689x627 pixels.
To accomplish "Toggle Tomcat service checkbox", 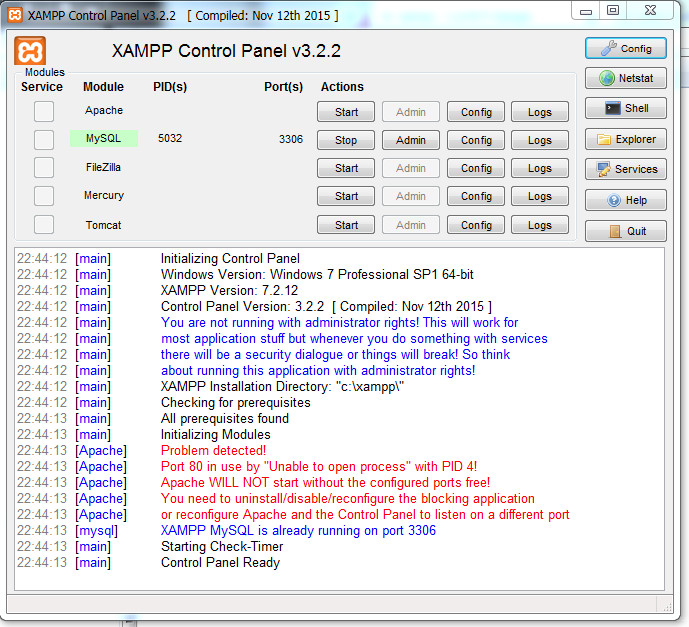I will coord(44,225).
